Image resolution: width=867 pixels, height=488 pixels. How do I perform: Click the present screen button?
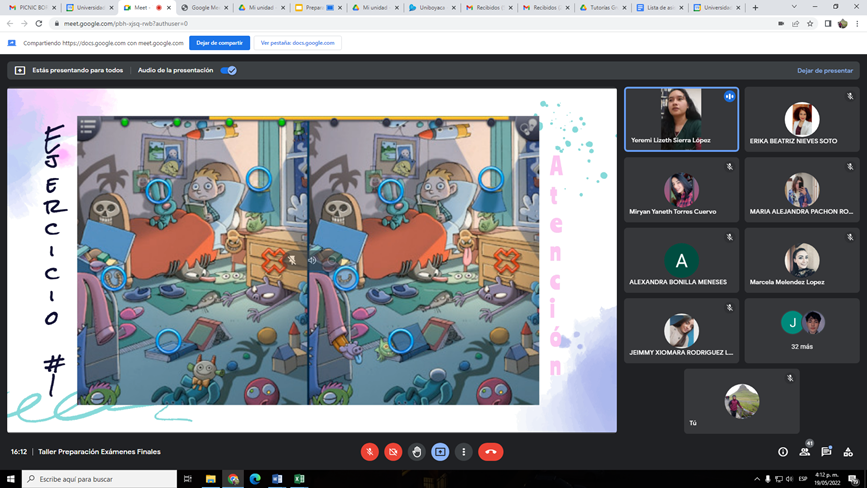440,452
